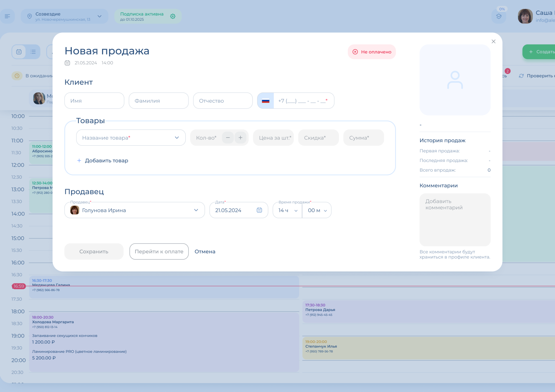Click the hamburger menu icon
This screenshot has height=392, width=555.
[x=7, y=16]
